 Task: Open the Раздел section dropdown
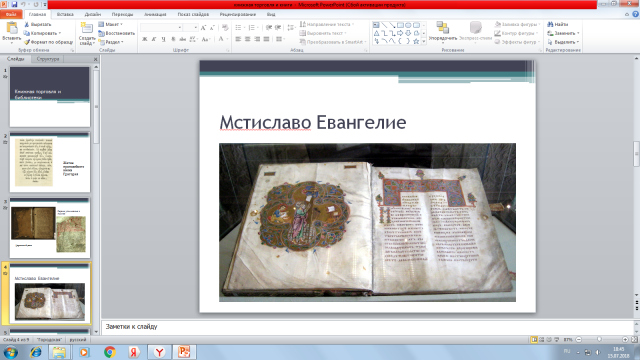point(111,42)
